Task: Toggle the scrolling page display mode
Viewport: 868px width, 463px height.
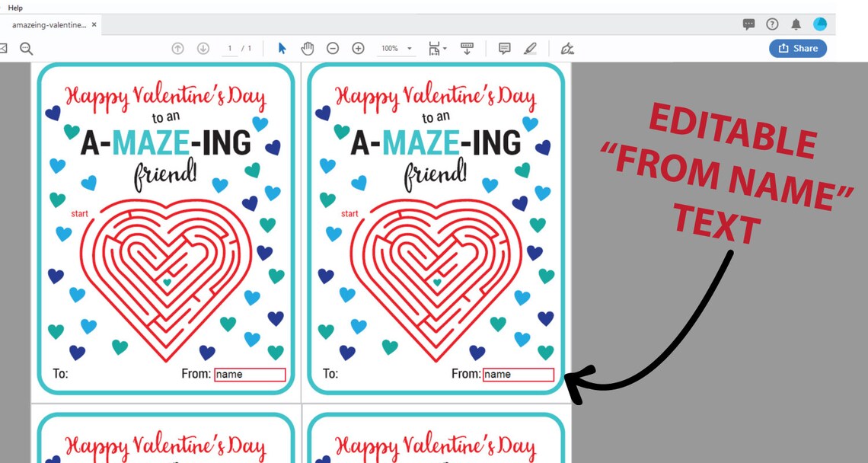Action: 467,48
